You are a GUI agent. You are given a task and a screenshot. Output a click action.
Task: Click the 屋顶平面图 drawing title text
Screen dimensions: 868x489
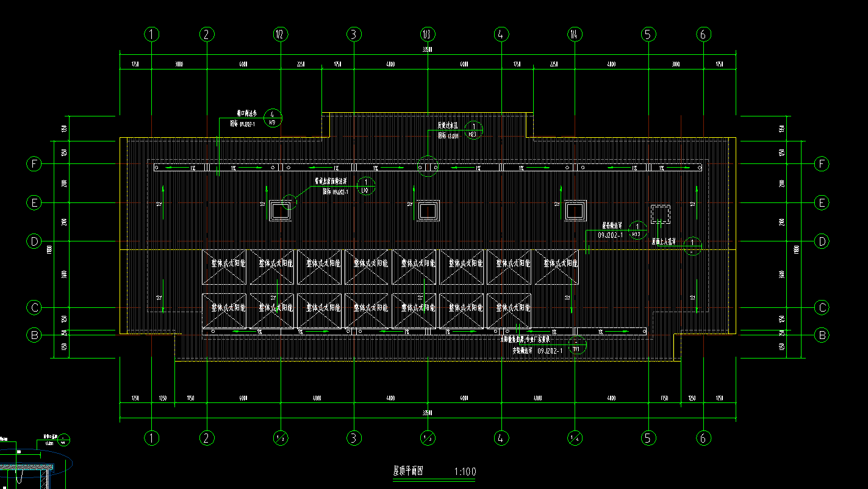click(408, 471)
